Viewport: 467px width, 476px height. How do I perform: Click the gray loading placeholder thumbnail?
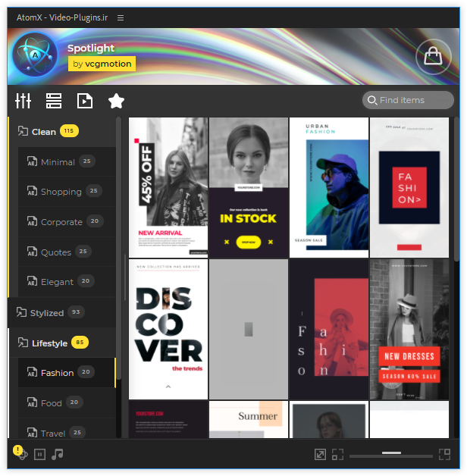coord(249,329)
